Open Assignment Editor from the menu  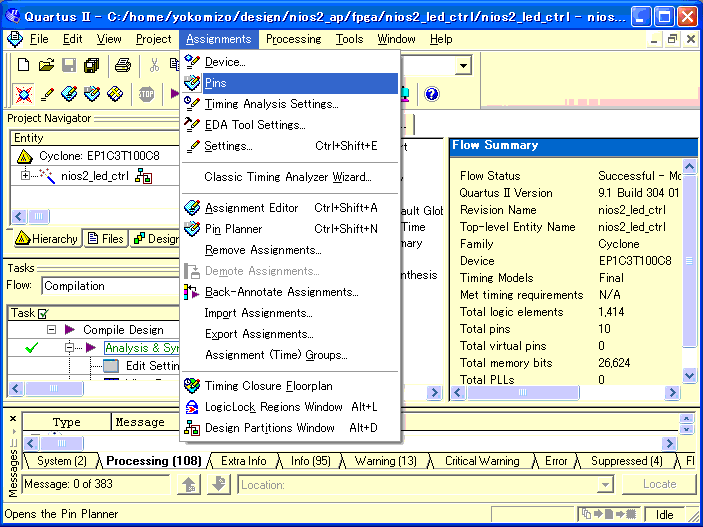point(290,208)
